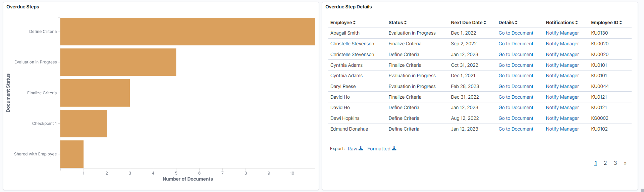
Task: Notify Manager for Edmund Donahue
Action: [562, 129]
